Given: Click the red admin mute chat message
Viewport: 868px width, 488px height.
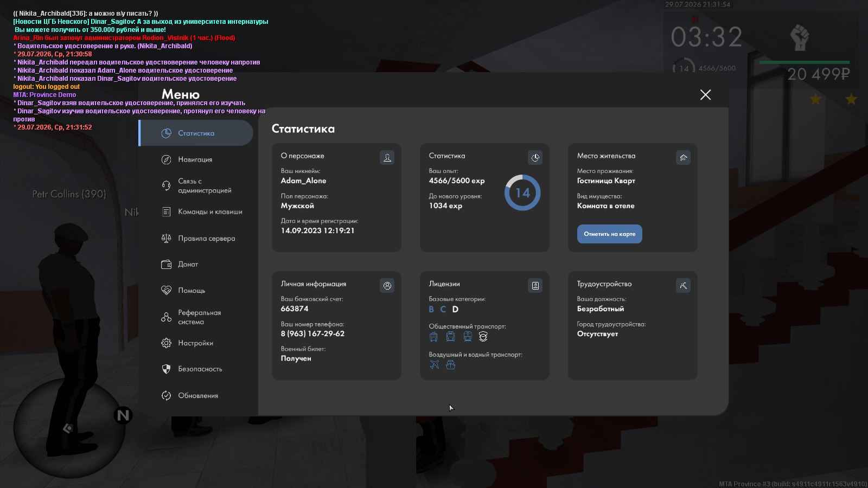Looking at the screenshot, I should [x=124, y=38].
